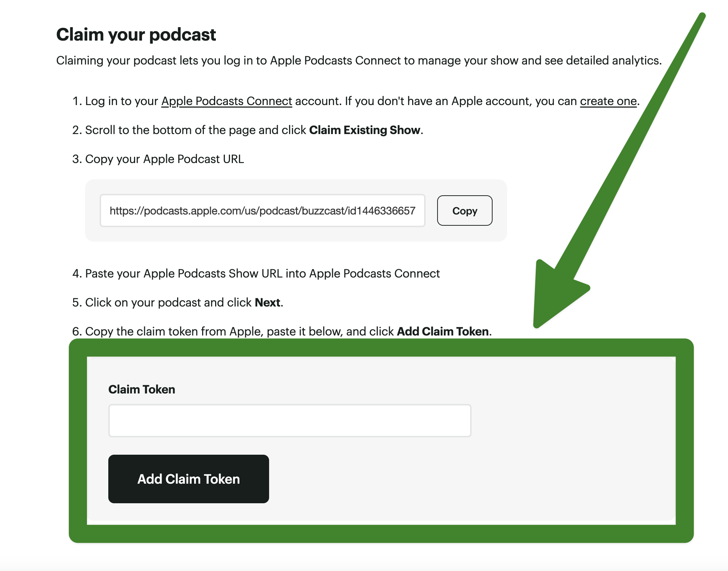Follow the "create one" account link
Screen dimensions: 728x571
(x=608, y=101)
